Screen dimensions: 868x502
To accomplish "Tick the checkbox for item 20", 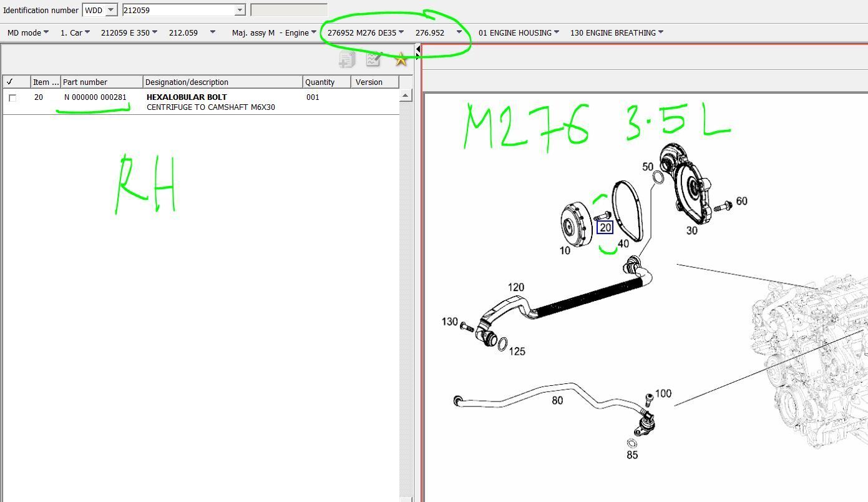I will point(12,98).
